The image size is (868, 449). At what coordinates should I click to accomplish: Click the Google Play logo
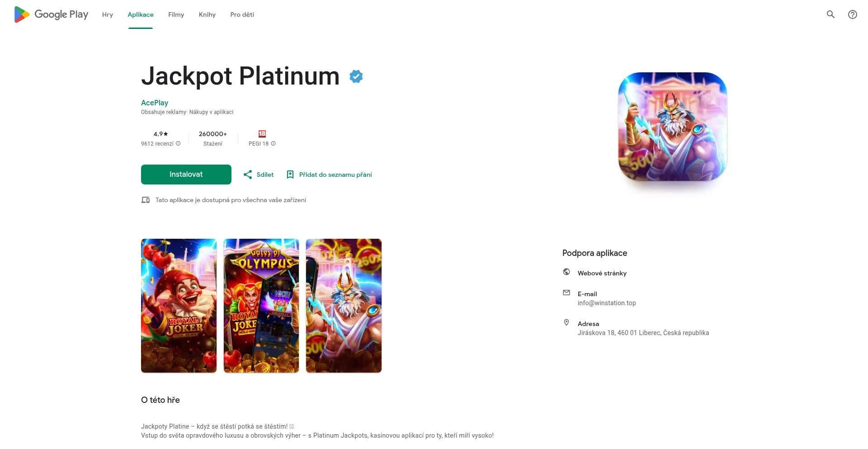coord(51,14)
